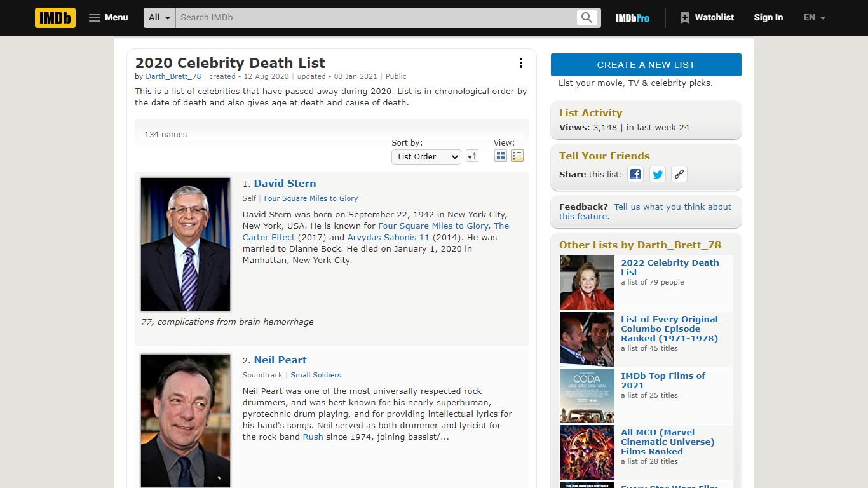Switch to detailed list view icon
Image resolution: width=868 pixels, height=488 pixels.
517,156
